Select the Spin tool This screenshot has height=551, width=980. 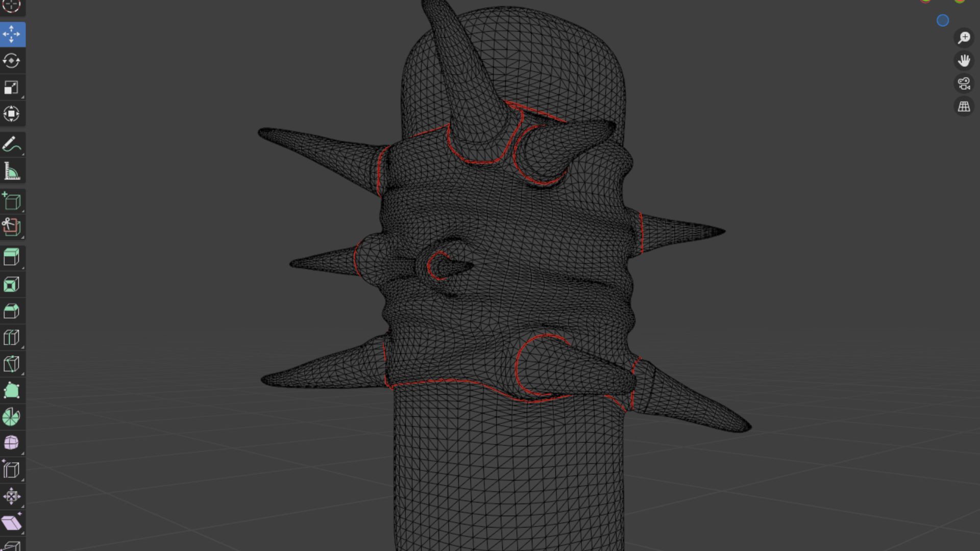click(x=12, y=417)
